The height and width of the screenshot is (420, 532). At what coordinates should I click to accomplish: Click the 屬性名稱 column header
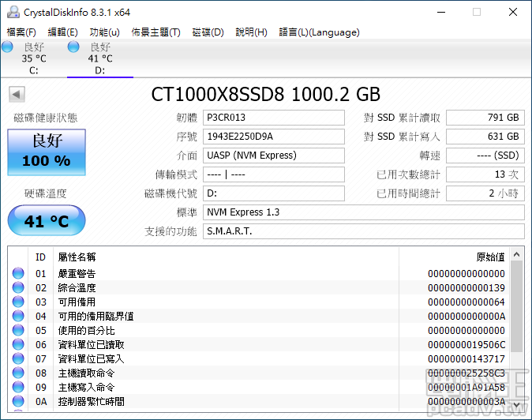[x=77, y=257]
